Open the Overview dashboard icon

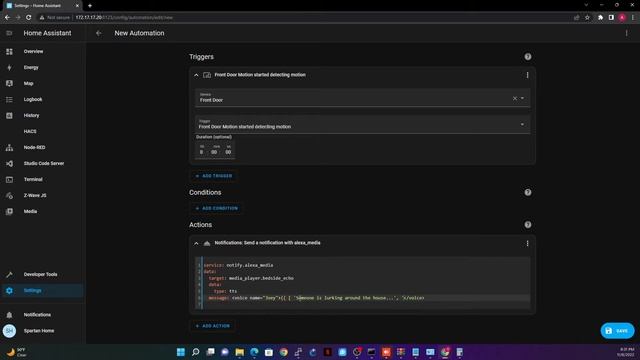pos(9,51)
